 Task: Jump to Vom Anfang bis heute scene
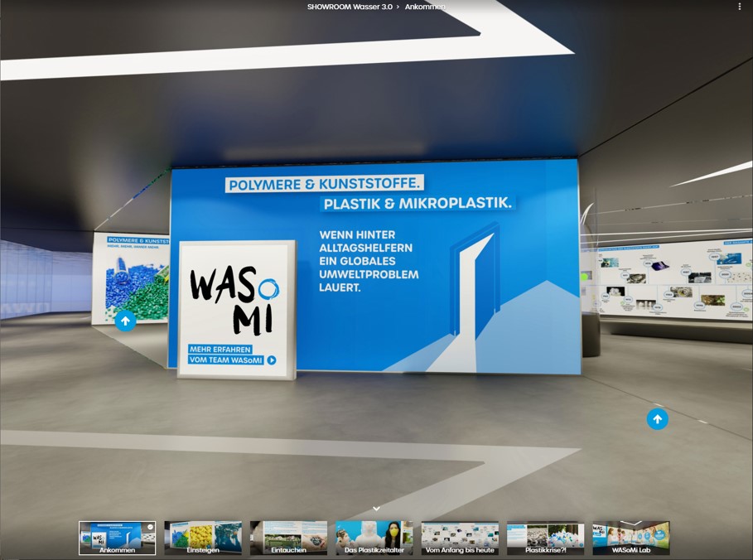click(x=460, y=538)
